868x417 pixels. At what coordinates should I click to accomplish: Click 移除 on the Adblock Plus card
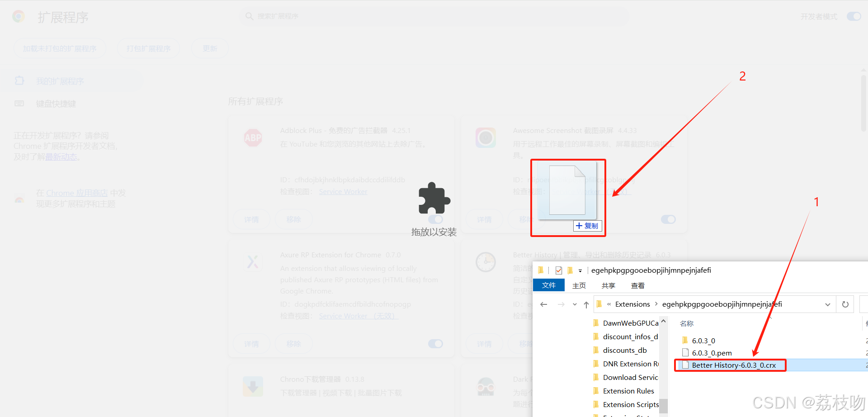point(294,219)
